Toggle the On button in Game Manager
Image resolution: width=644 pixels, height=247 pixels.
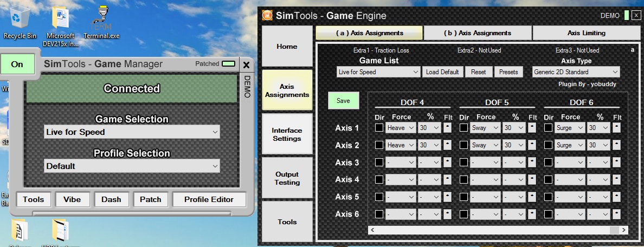17,64
